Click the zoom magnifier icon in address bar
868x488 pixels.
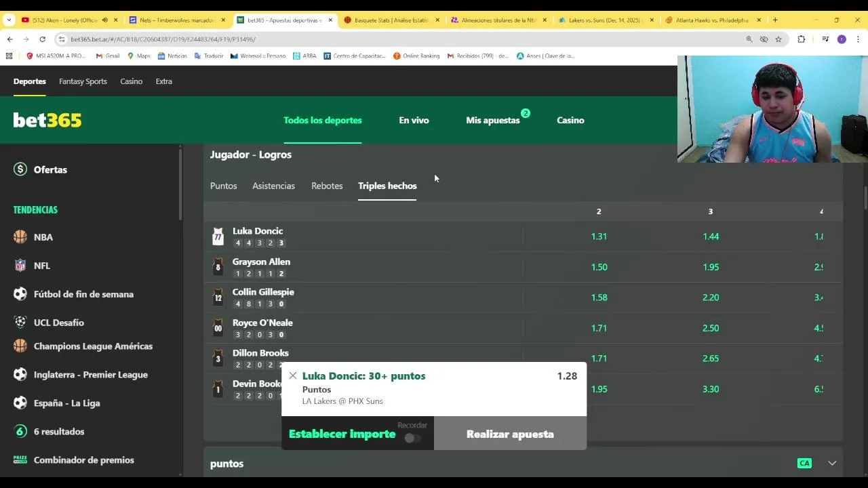[749, 39]
